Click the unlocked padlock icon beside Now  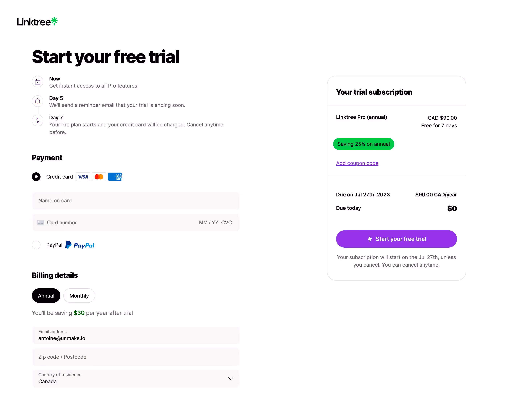(37, 82)
